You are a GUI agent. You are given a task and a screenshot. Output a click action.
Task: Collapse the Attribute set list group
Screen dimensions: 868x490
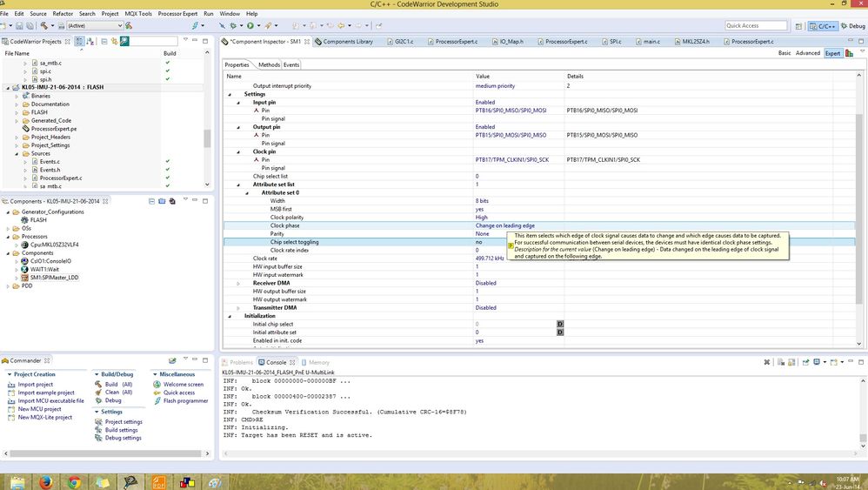coord(238,185)
